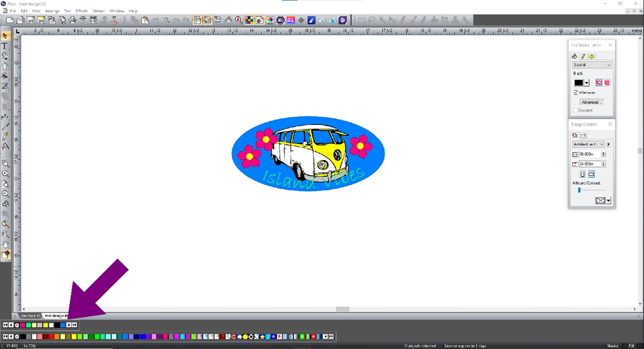Adjust the 24.000in height spinner
644x349 pixels.
pos(603,164)
